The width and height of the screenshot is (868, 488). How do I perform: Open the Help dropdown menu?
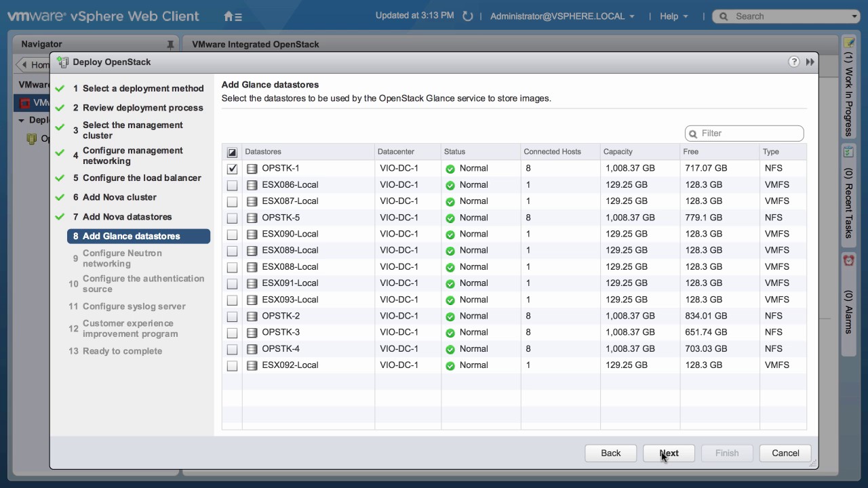tap(673, 16)
